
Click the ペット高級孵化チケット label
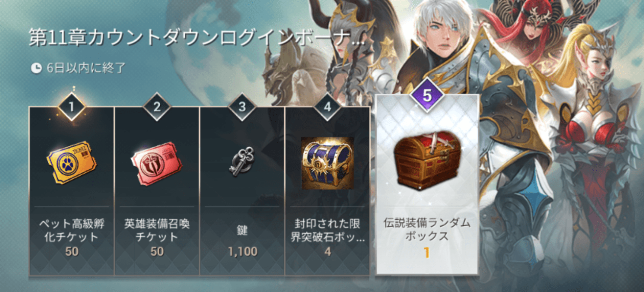pos(72,230)
